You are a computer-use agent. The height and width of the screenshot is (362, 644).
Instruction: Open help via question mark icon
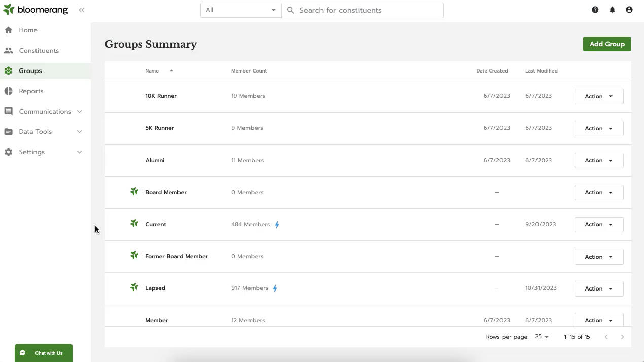click(595, 10)
